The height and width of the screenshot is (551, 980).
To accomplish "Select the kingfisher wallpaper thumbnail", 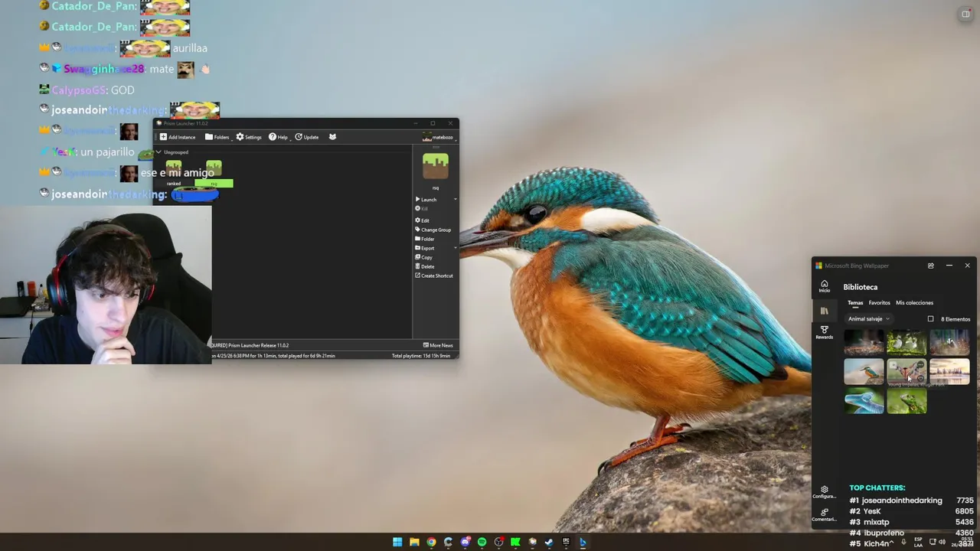I will tap(864, 372).
